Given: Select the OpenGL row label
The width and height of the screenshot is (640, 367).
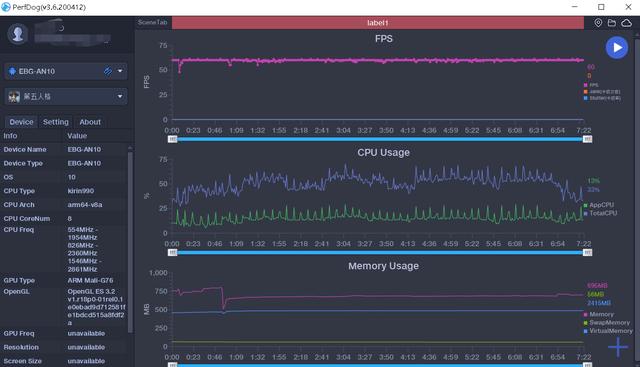Looking at the screenshot, I should pos(16,291).
